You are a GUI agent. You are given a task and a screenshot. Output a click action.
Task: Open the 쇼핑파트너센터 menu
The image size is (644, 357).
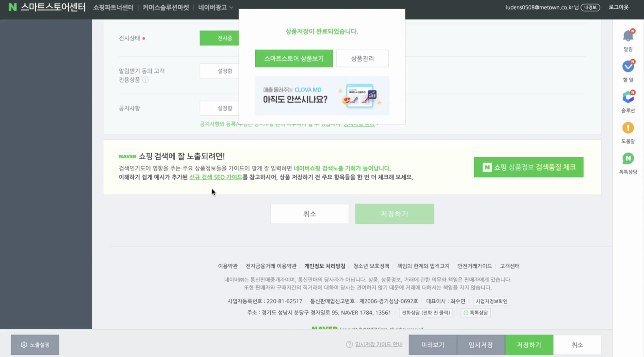tap(113, 7)
